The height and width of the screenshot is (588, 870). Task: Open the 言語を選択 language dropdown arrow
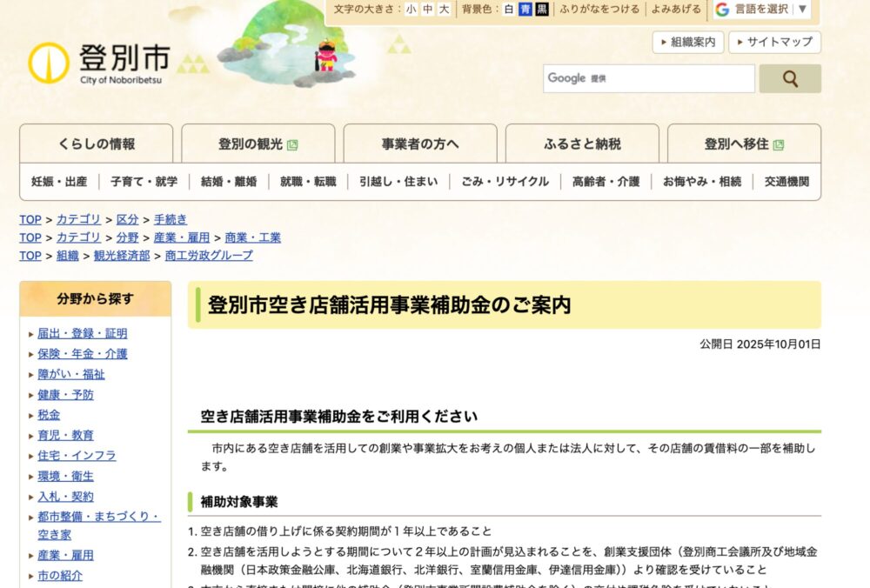tap(802, 10)
